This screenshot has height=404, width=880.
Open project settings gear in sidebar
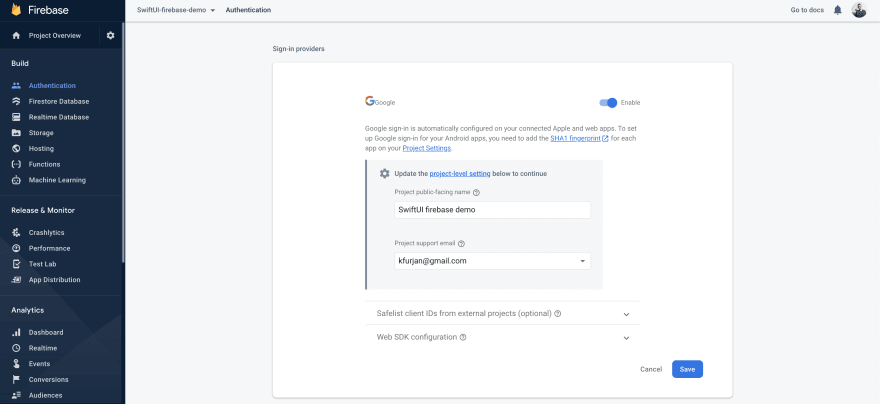110,35
